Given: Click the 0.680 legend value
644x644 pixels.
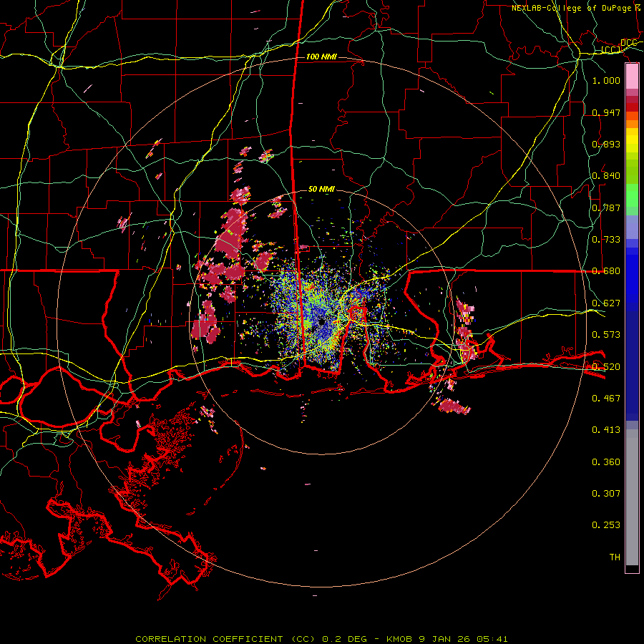Looking at the screenshot, I should point(606,271).
